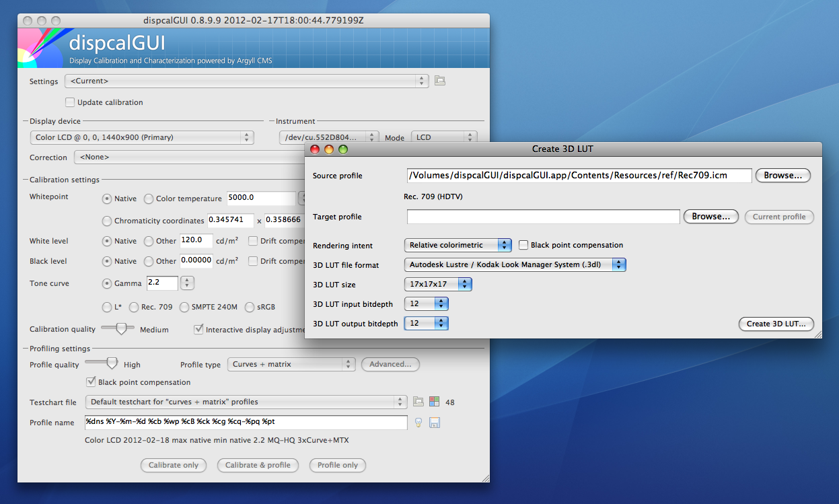Open the Testchart file dropdown
Viewport: 839px width, 504px height.
pyautogui.click(x=246, y=402)
